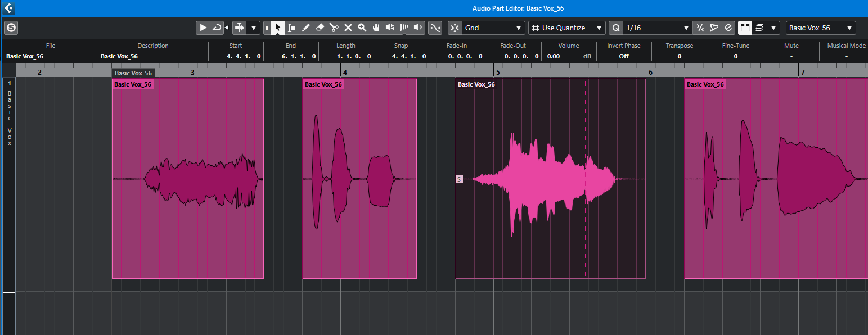Select the Mute X tool
This screenshot has height=335, width=868.
[348, 28]
